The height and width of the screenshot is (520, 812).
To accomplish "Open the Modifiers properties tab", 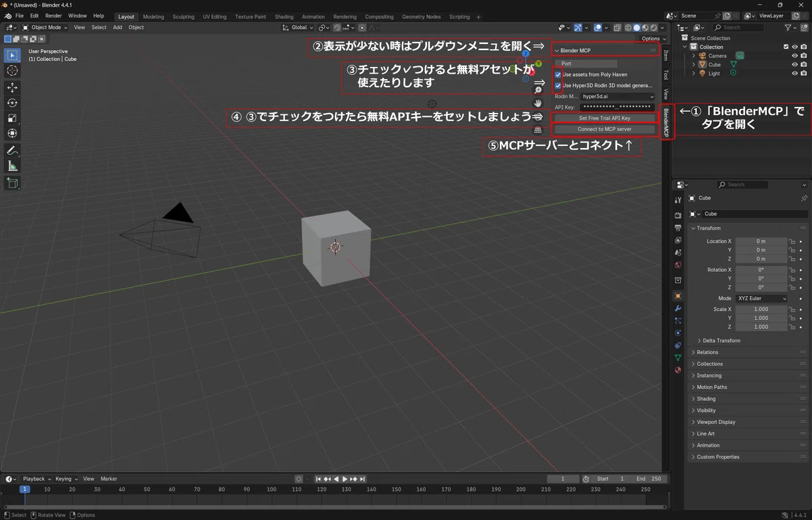I will coord(678,308).
